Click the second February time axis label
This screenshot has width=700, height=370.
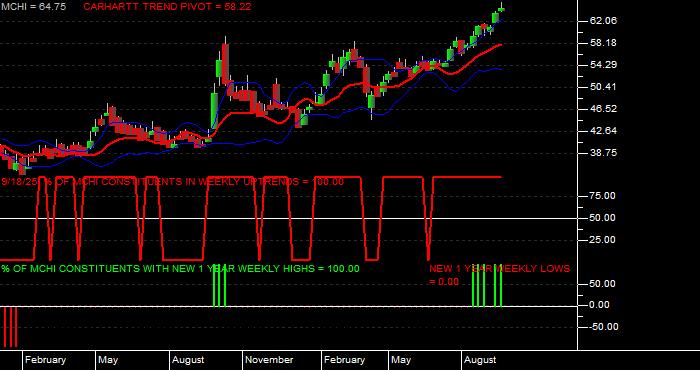(344, 360)
